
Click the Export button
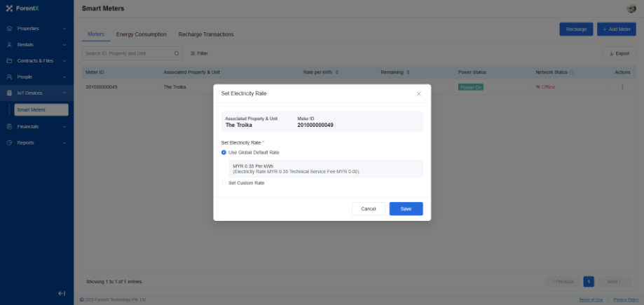[618, 53]
